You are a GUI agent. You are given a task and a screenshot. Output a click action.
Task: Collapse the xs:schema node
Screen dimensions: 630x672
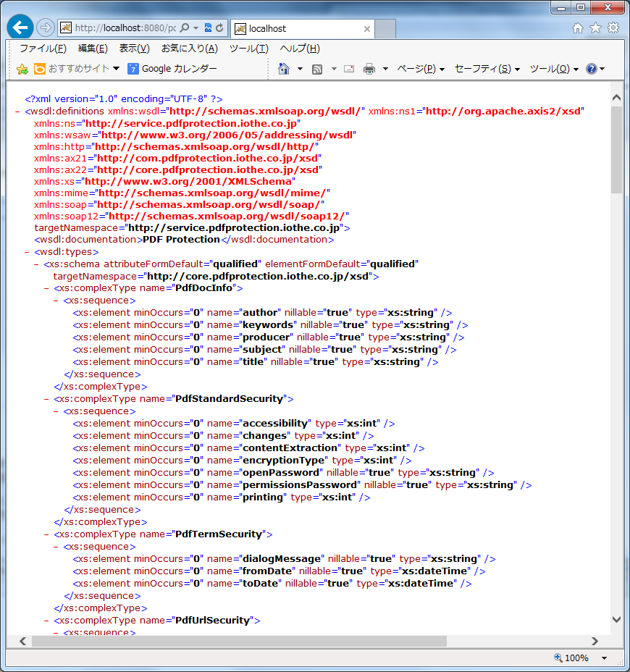tap(36, 264)
